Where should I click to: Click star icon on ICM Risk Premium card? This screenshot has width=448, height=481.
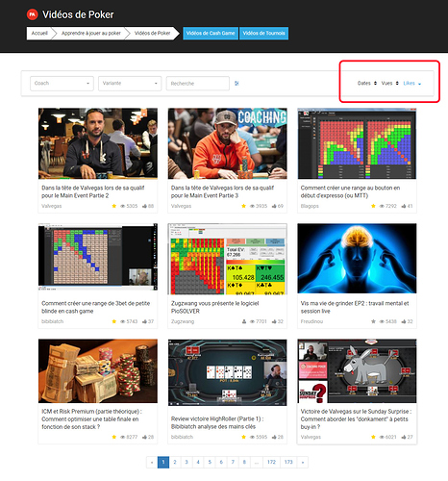pyautogui.click(x=114, y=437)
